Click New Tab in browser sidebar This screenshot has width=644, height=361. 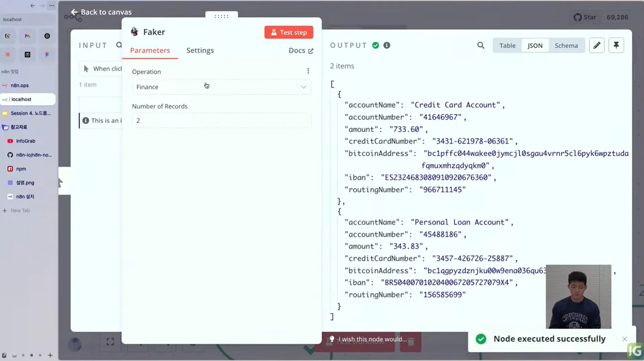click(x=20, y=210)
